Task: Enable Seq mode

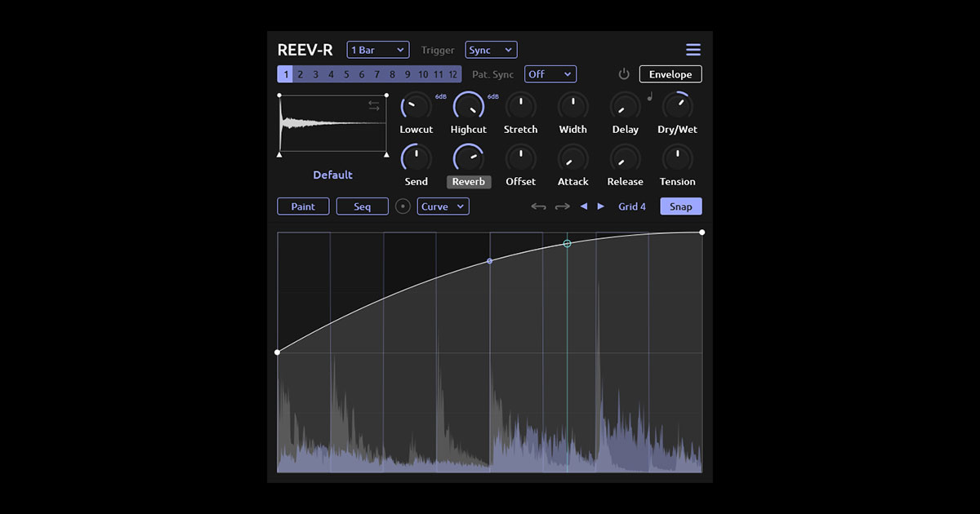Action: coord(362,206)
